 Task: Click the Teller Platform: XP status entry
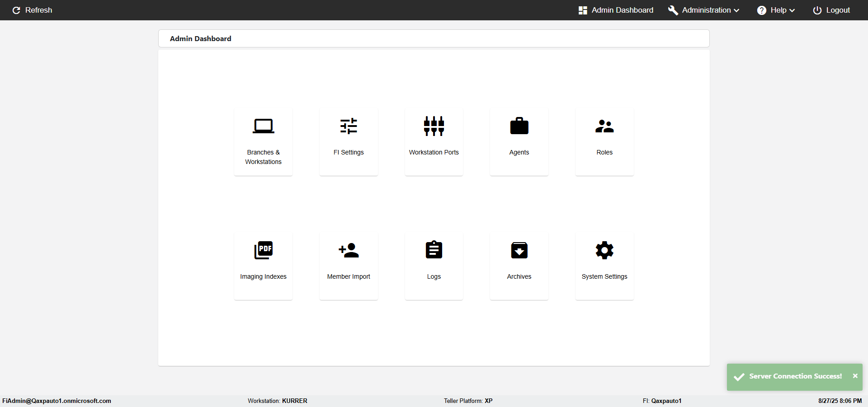468,401
